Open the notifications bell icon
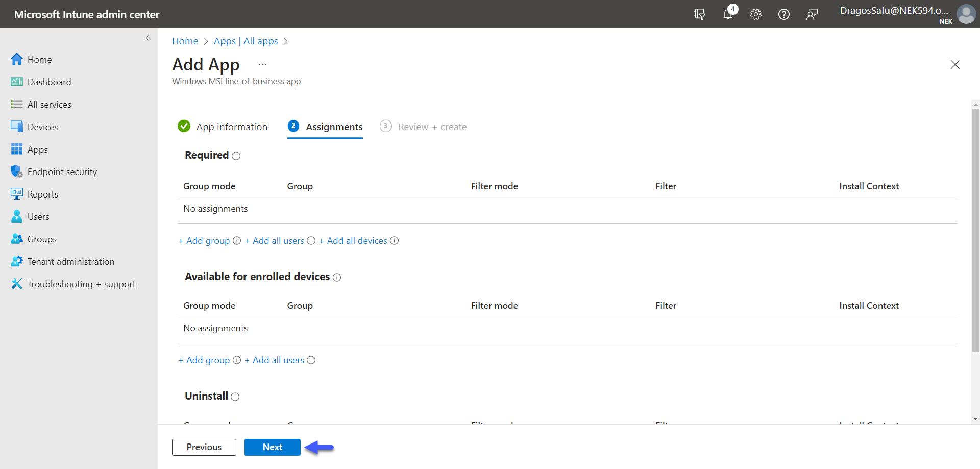The height and width of the screenshot is (469, 980). coord(728,14)
